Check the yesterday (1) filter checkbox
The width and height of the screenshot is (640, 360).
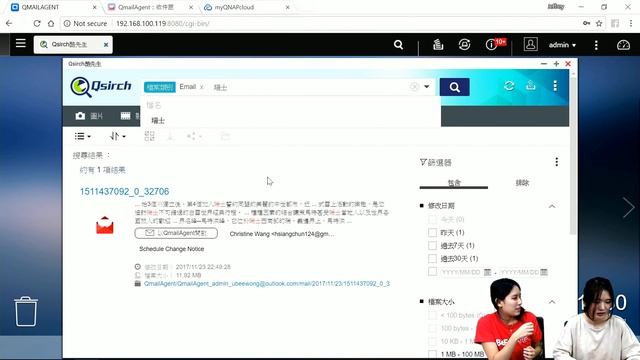[432, 232]
